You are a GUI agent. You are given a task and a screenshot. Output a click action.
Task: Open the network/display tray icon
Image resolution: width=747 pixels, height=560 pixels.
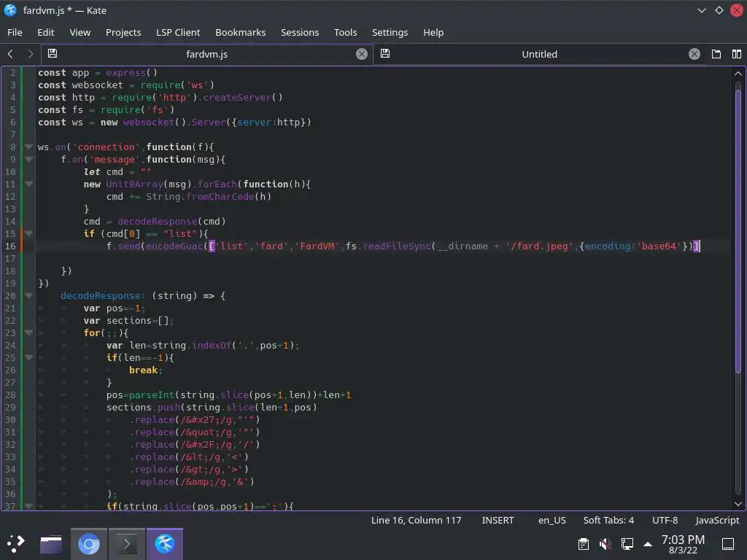click(x=627, y=544)
